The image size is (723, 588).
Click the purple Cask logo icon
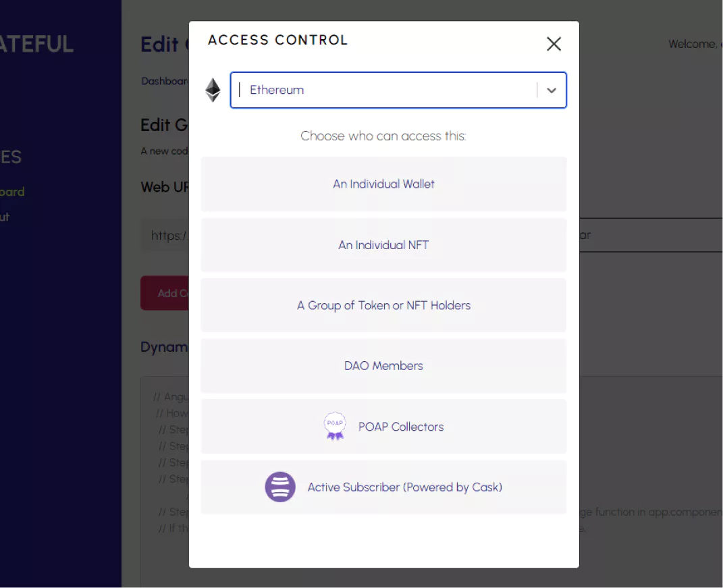(280, 487)
